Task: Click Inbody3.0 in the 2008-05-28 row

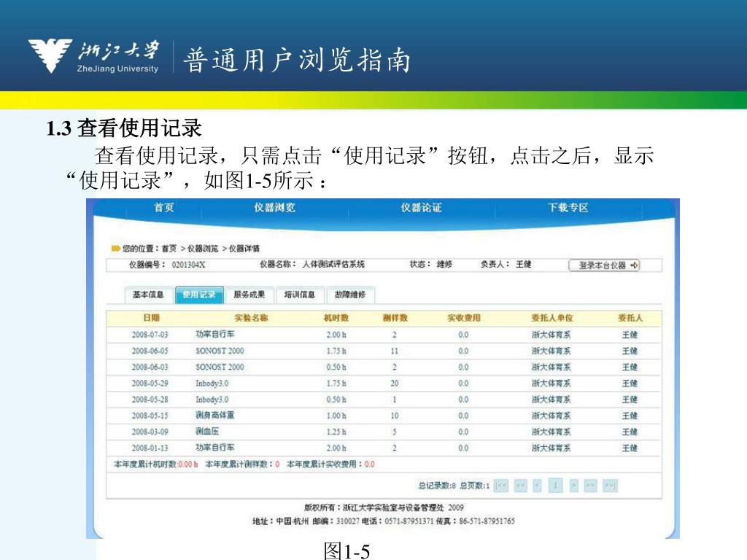Action: click(x=212, y=400)
